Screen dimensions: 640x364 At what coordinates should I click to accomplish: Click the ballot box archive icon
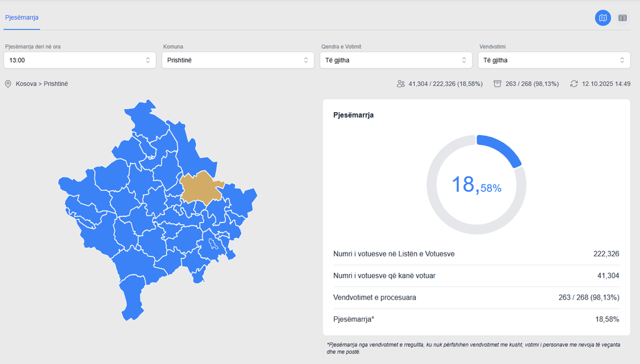coord(498,84)
